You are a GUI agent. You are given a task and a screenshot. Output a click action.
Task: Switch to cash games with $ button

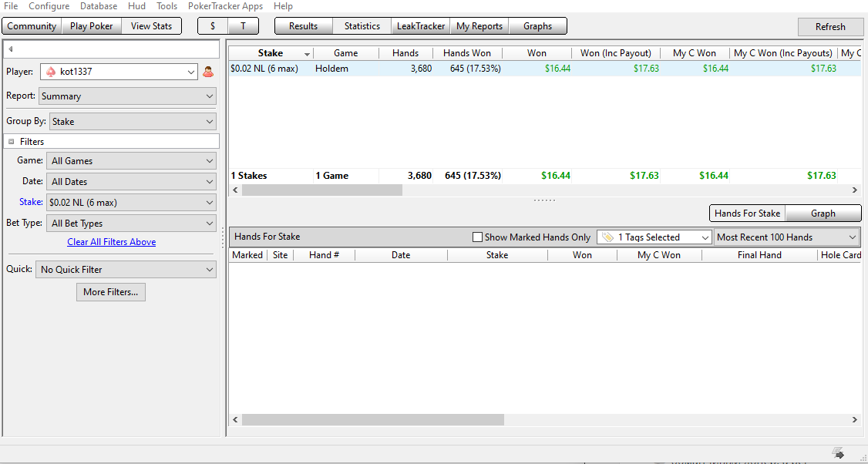click(213, 26)
